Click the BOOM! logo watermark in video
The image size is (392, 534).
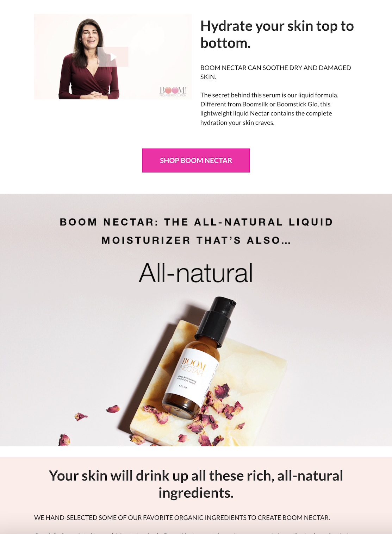click(x=173, y=92)
